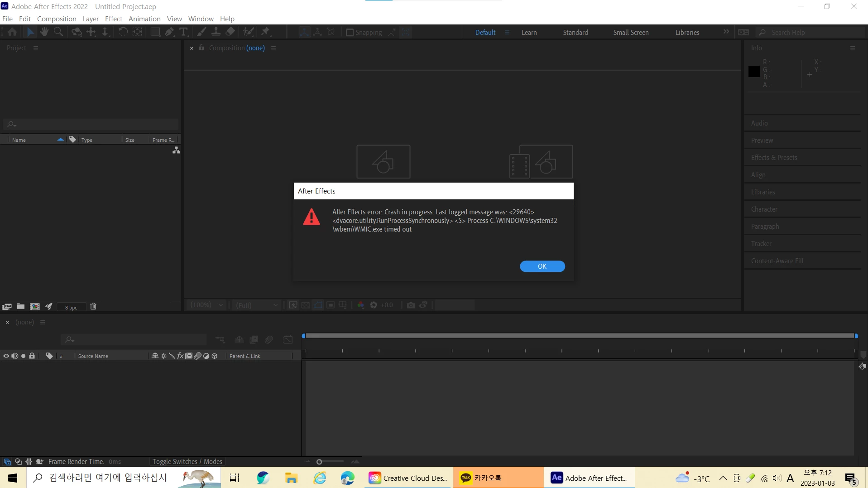The image size is (868, 488).
Task: Toggle composition viewer lock icon
Action: [x=201, y=48]
